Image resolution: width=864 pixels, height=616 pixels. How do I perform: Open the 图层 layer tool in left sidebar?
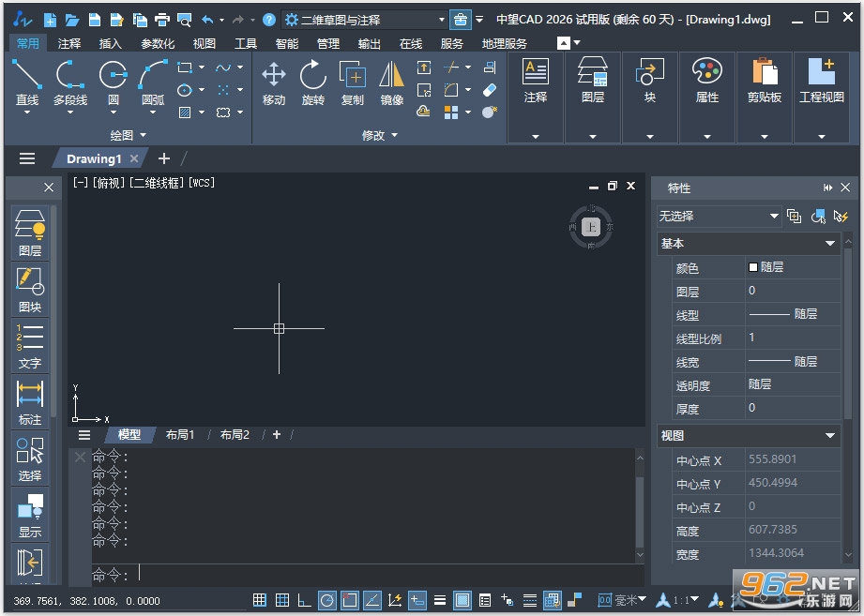[x=30, y=233]
